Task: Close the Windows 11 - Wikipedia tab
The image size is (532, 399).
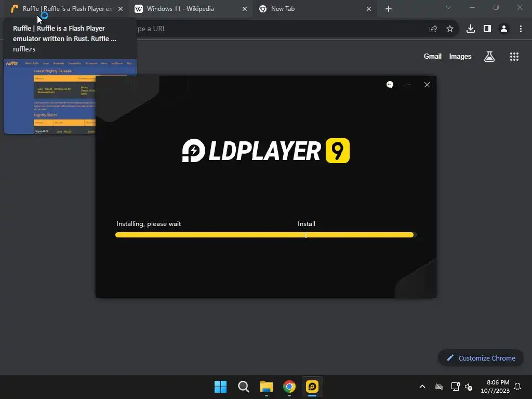Action: point(245,9)
